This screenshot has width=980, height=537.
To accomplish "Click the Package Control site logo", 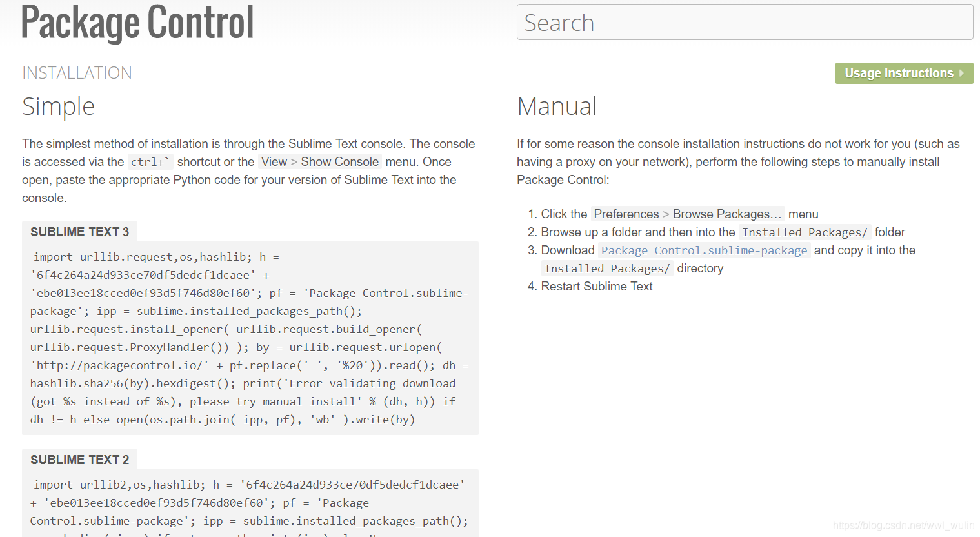I will (x=137, y=23).
